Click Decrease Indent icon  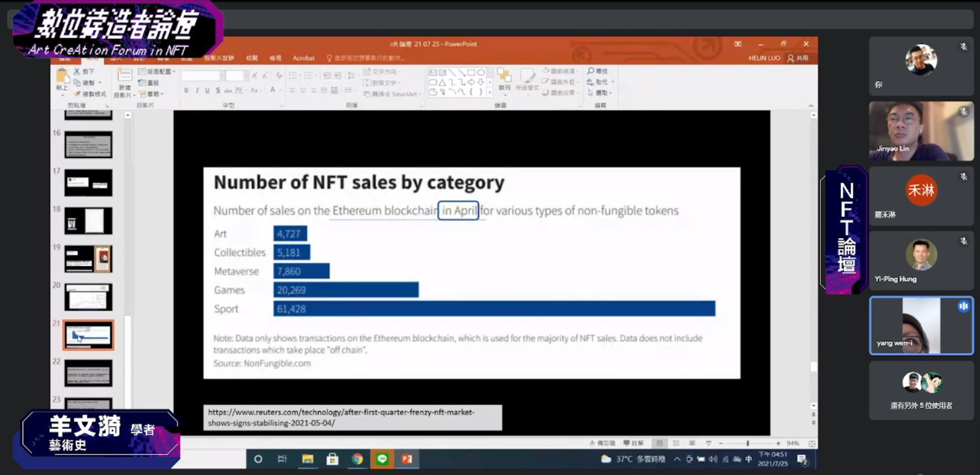(x=327, y=76)
